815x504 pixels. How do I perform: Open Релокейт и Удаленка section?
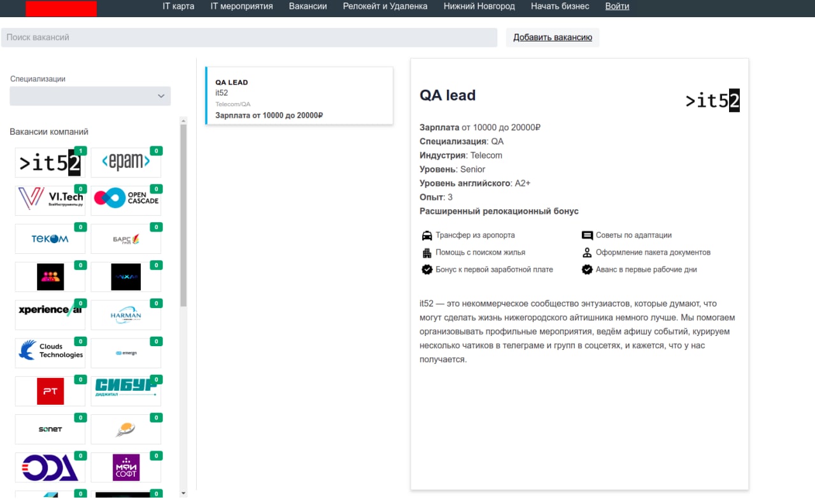click(x=385, y=6)
